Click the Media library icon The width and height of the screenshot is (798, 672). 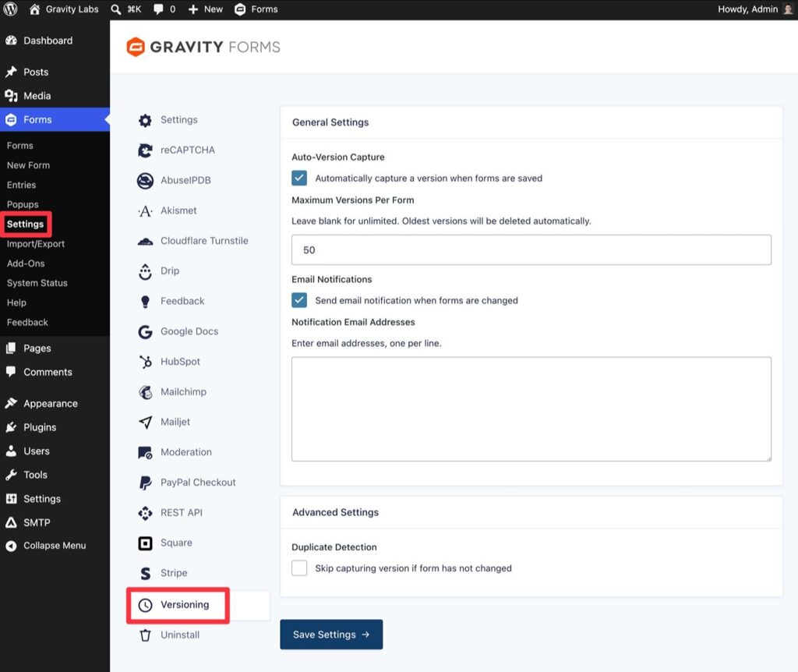[x=11, y=96]
